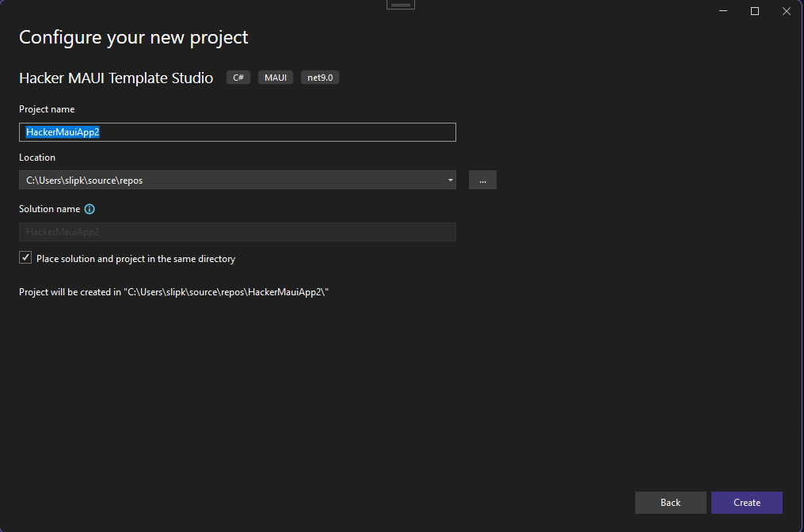Select the C# language tag
This screenshot has width=804, height=532.
pyautogui.click(x=238, y=77)
